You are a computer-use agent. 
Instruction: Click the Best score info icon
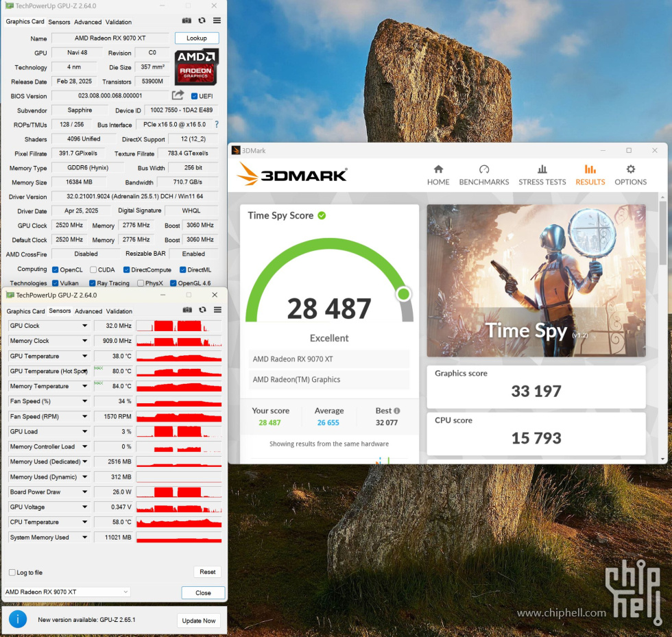(397, 411)
